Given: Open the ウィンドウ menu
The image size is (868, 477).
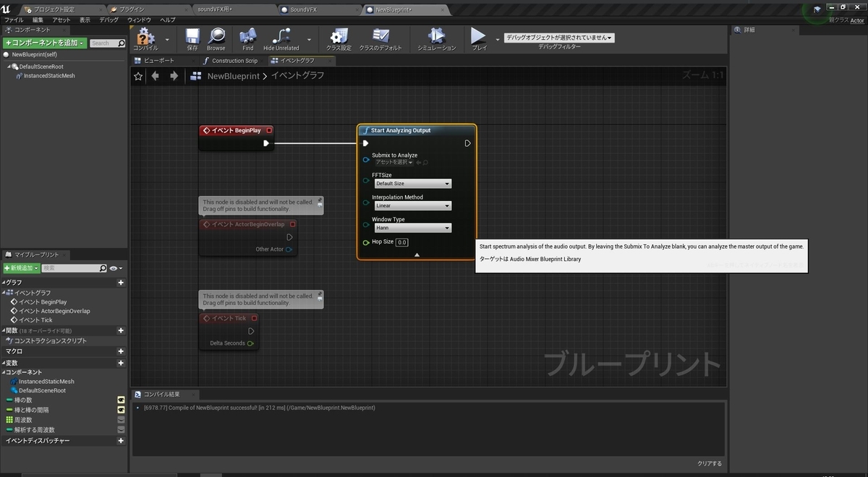Looking at the screenshot, I should click(x=139, y=20).
